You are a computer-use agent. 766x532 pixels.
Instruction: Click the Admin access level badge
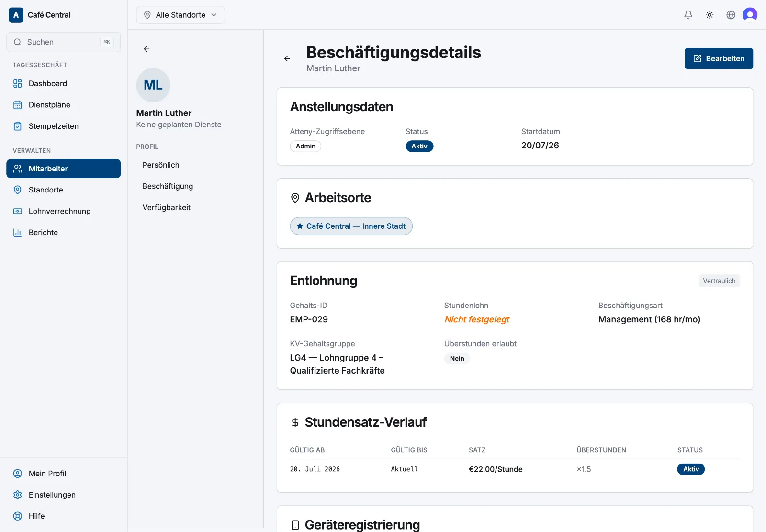coord(305,146)
